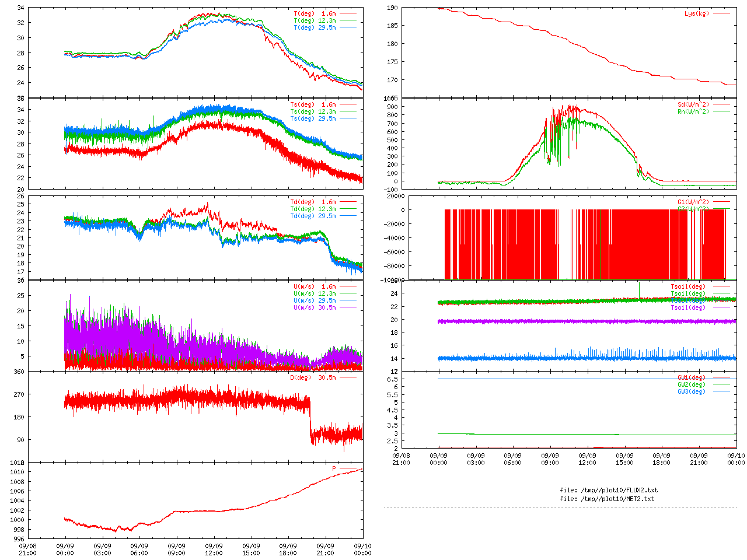Click the Rn(W/m^2) green legend line
Image resolution: width=747 pixels, height=560 pixels.
pos(721,111)
